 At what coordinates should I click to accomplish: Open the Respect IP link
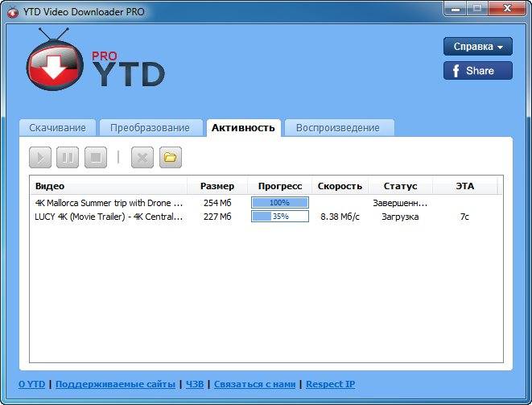coord(331,384)
